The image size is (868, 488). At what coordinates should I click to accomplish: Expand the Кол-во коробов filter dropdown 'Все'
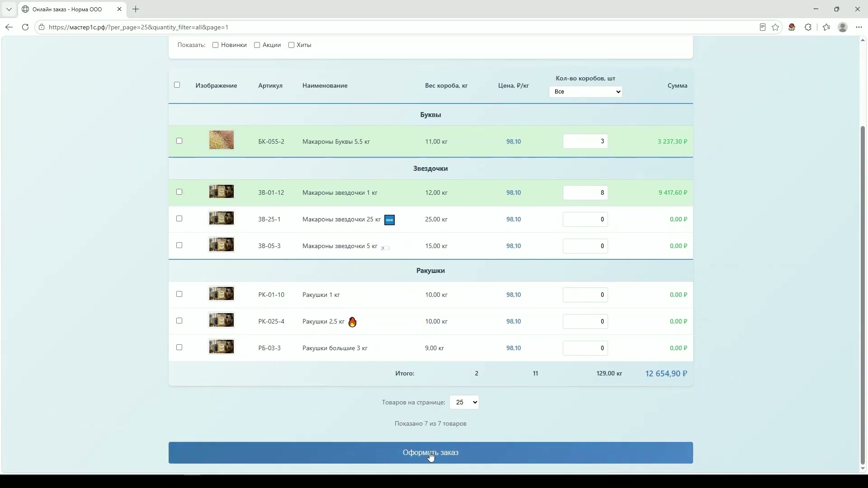(x=585, y=92)
